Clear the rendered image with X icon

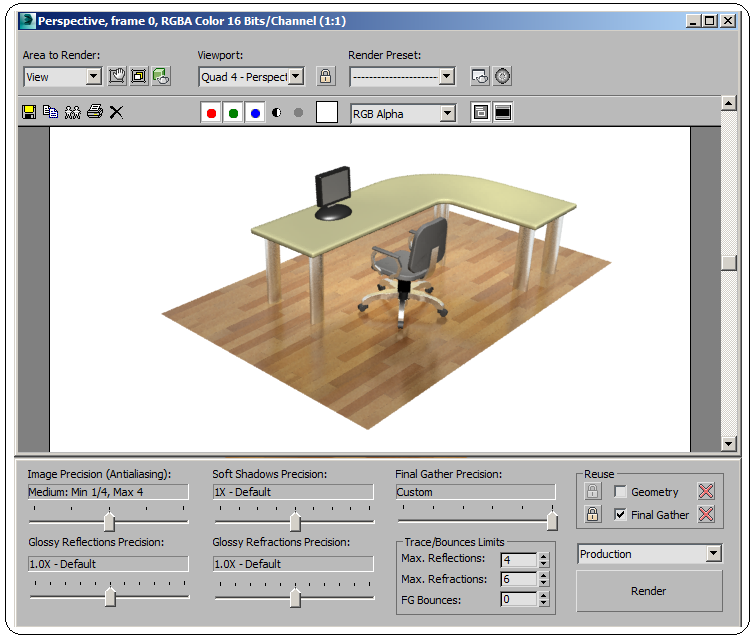[116, 112]
